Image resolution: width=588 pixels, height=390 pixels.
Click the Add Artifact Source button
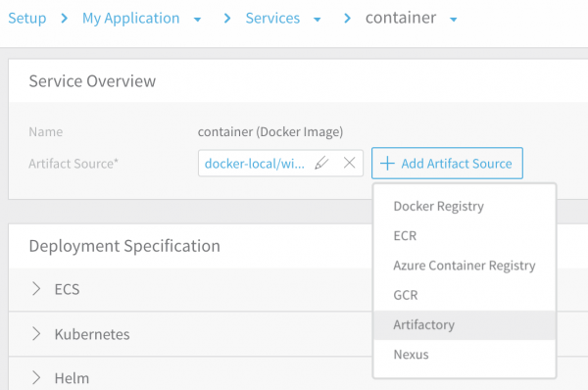[447, 163]
